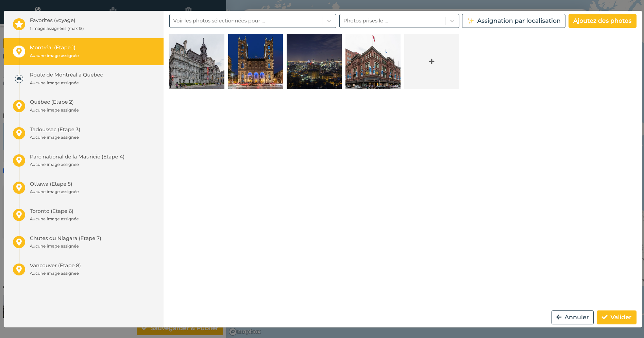This screenshot has width=644, height=338.
Task: Open the camera icon in top navigation
Action: pyautogui.click(x=188, y=8)
